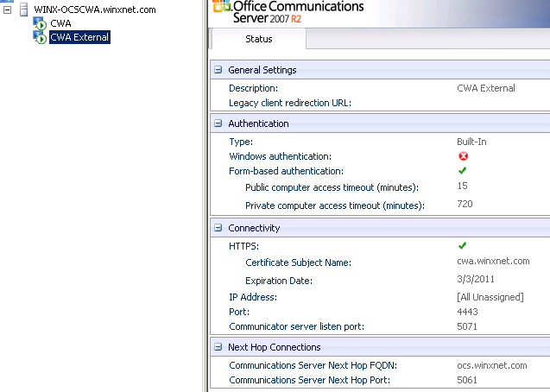550x392 pixels.
Task: Click the green Form-based authentication checkmark
Action: 462,170
